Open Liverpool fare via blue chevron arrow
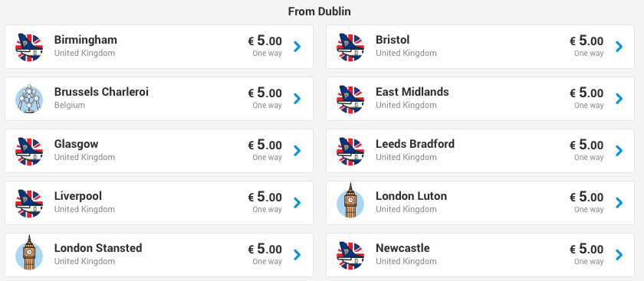This screenshot has width=644, height=281. coord(297,203)
